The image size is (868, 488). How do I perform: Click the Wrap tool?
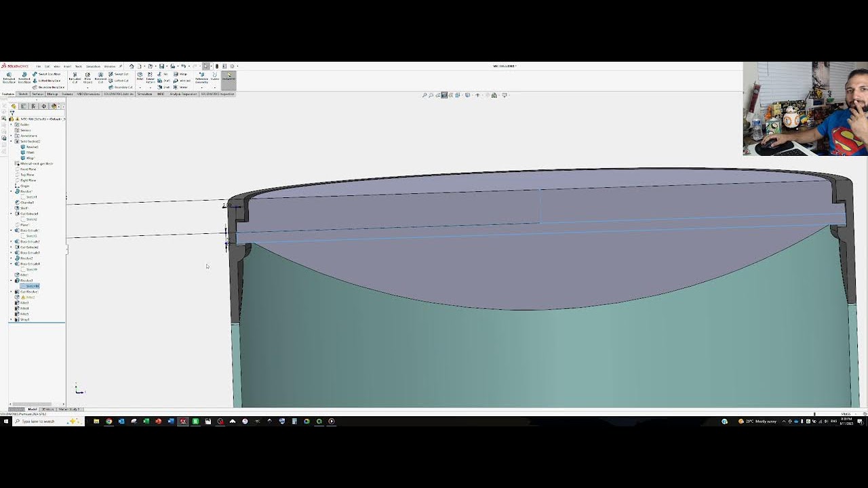180,74
